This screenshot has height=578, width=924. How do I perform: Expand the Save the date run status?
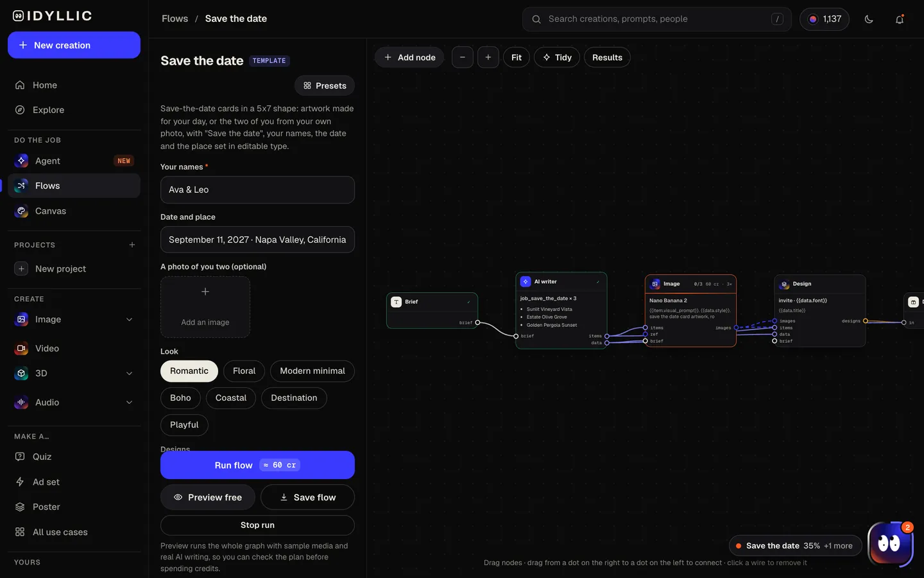pyautogui.click(x=795, y=546)
